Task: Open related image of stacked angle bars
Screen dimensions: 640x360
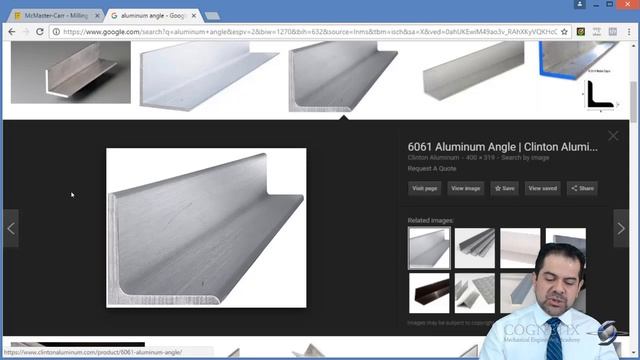Action: point(475,248)
